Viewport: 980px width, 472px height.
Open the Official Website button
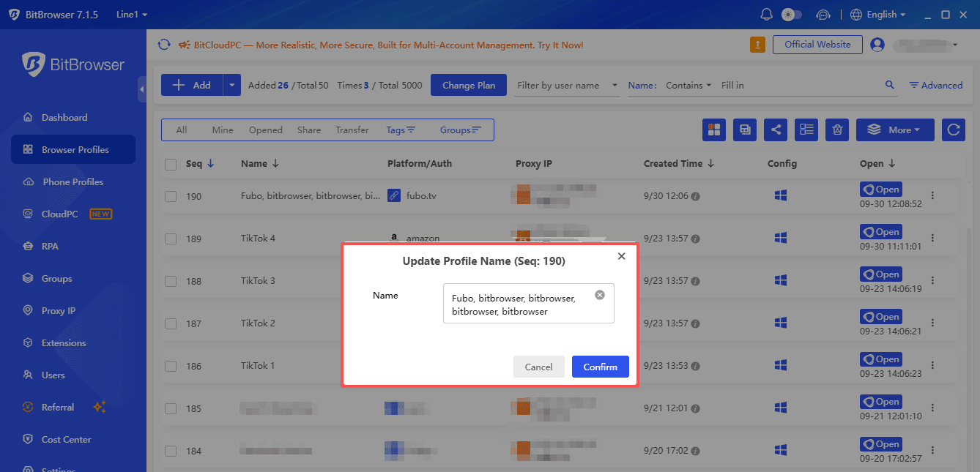point(817,45)
